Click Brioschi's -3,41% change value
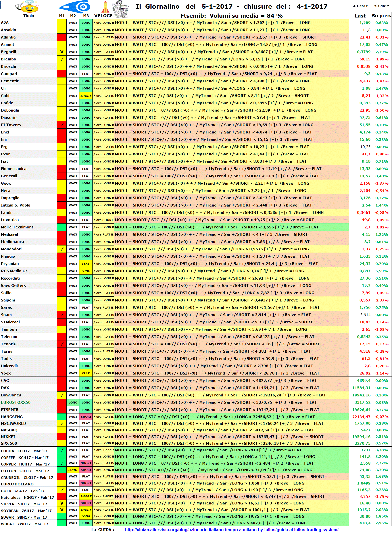The width and height of the screenshot is (392, 533). [382, 66]
